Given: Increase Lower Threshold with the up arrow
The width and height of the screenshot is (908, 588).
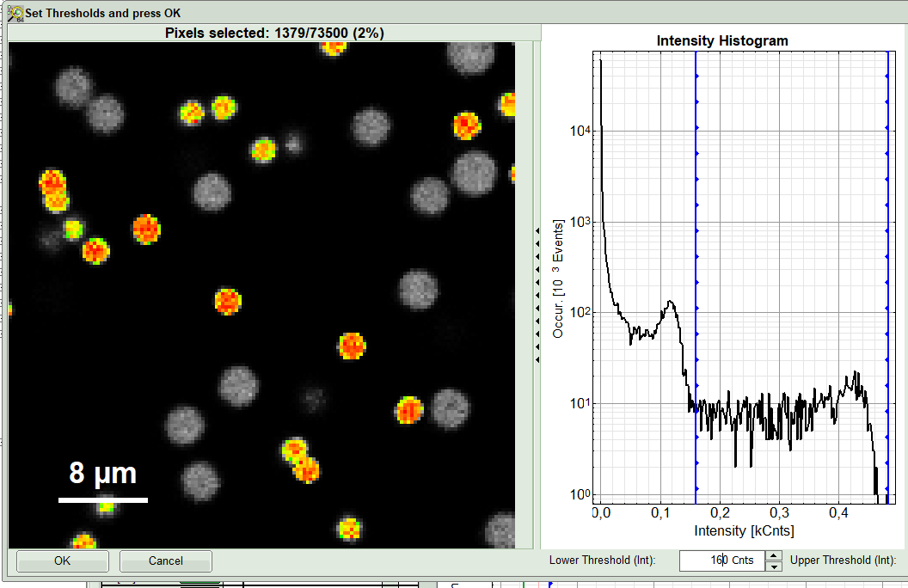Looking at the screenshot, I should coord(774,555).
